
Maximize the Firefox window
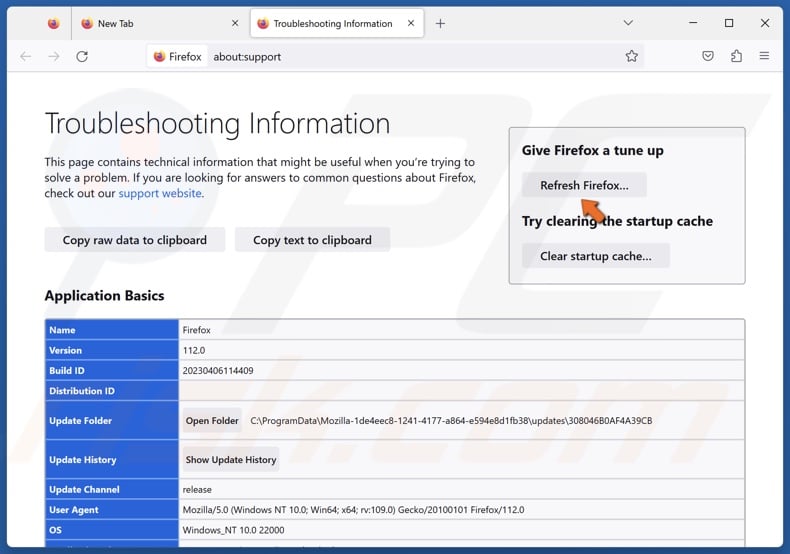point(729,23)
